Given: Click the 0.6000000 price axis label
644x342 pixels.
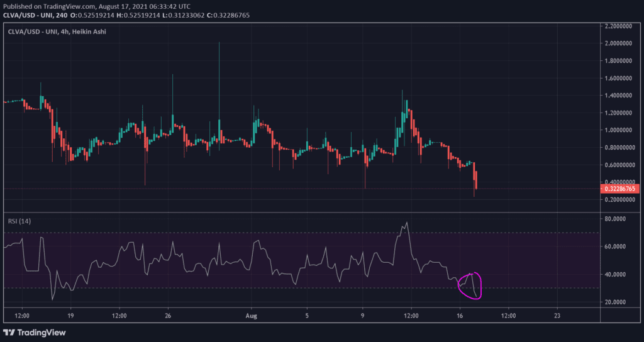Looking at the screenshot, I should pos(619,165).
